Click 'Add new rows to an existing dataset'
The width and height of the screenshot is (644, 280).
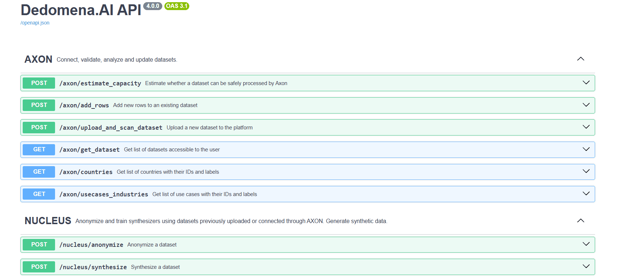tap(155, 105)
